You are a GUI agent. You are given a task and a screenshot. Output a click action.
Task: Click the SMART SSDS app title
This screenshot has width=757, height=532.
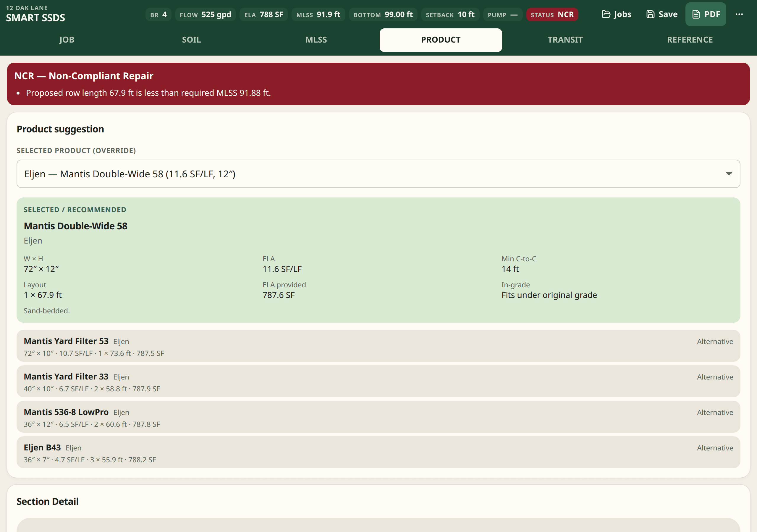[x=35, y=18]
